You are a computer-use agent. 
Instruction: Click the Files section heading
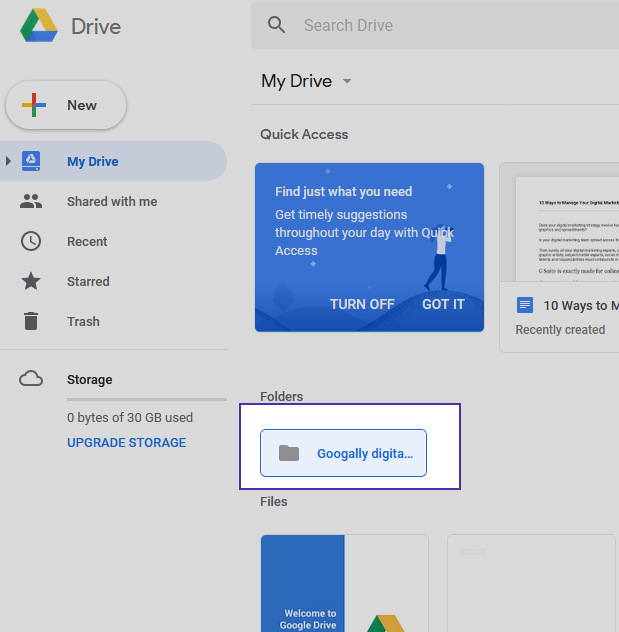click(x=274, y=501)
